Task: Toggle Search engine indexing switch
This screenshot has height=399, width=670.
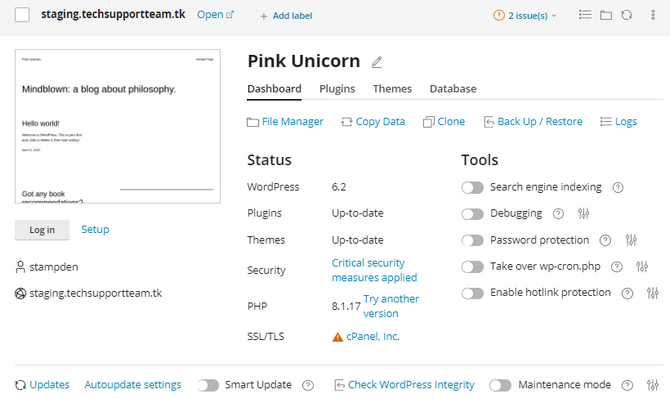Action: coord(472,188)
